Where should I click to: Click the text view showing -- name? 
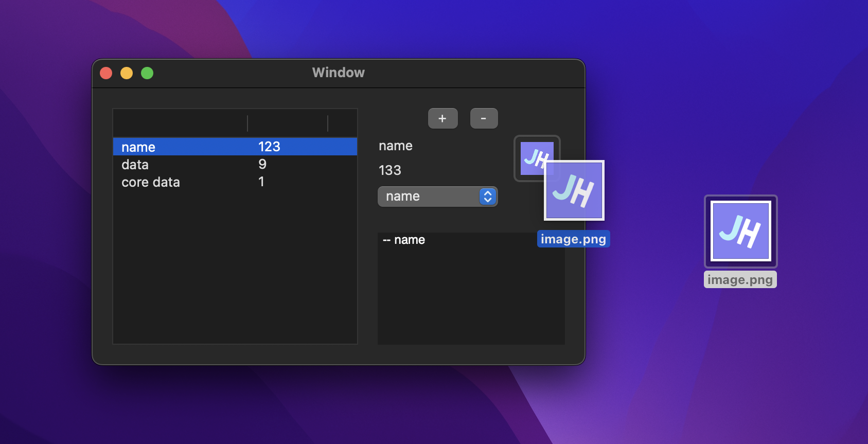[x=471, y=288]
